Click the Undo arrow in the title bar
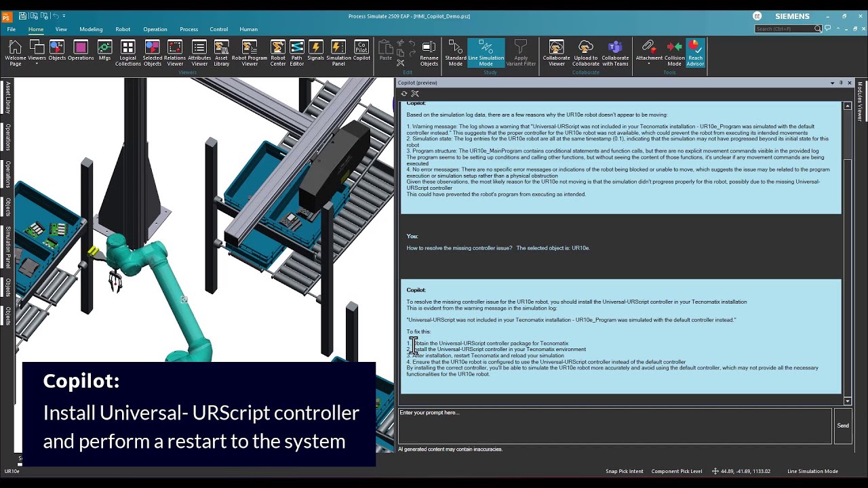The height and width of the screenshot is (488, 868). (54, 16)
